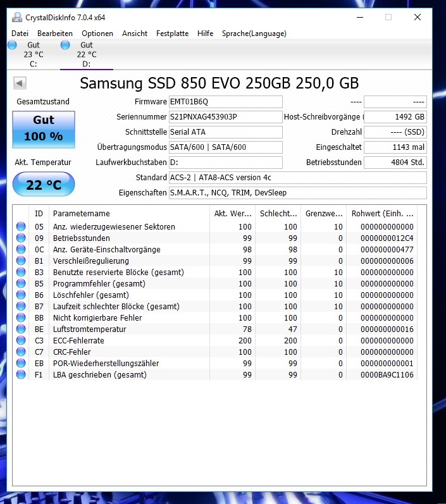Open the Hilfe menu
Screen dimensions: 446x504
pyautogui.click(x=206, y=34)
